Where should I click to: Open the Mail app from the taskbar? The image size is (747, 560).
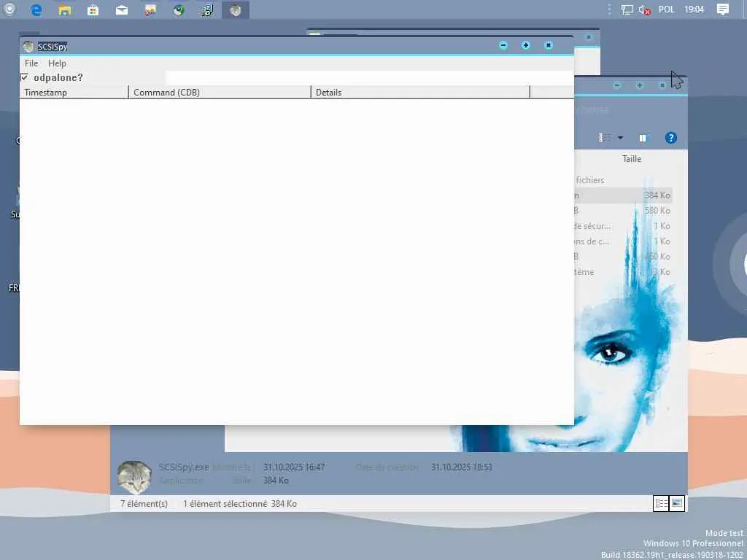pos(122,10)
